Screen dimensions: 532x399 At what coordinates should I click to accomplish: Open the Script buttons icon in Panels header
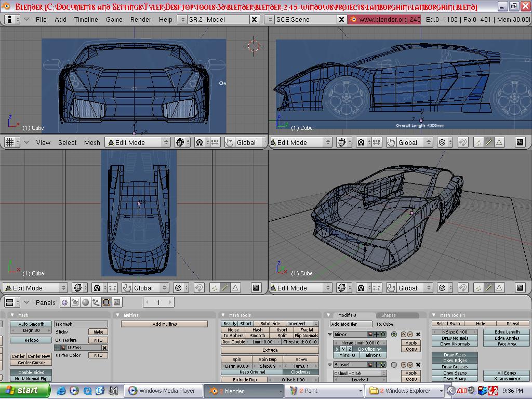tap(75, 302)
